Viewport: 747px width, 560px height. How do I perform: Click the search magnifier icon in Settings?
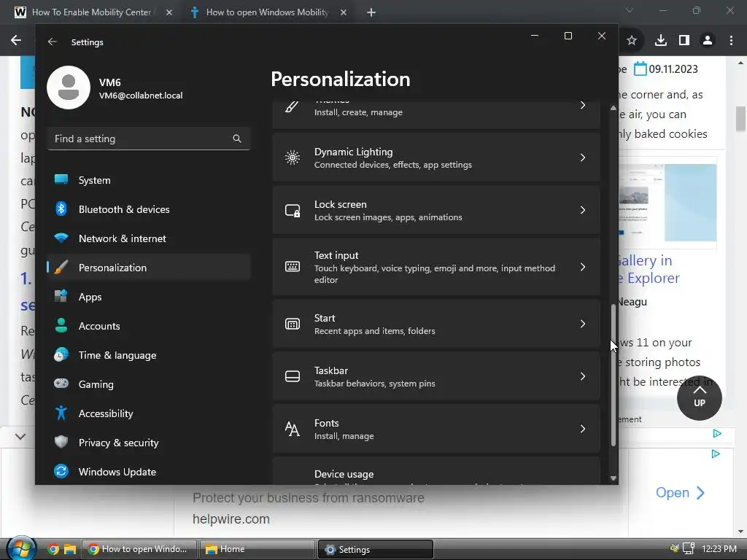click(x=237, y=139)
